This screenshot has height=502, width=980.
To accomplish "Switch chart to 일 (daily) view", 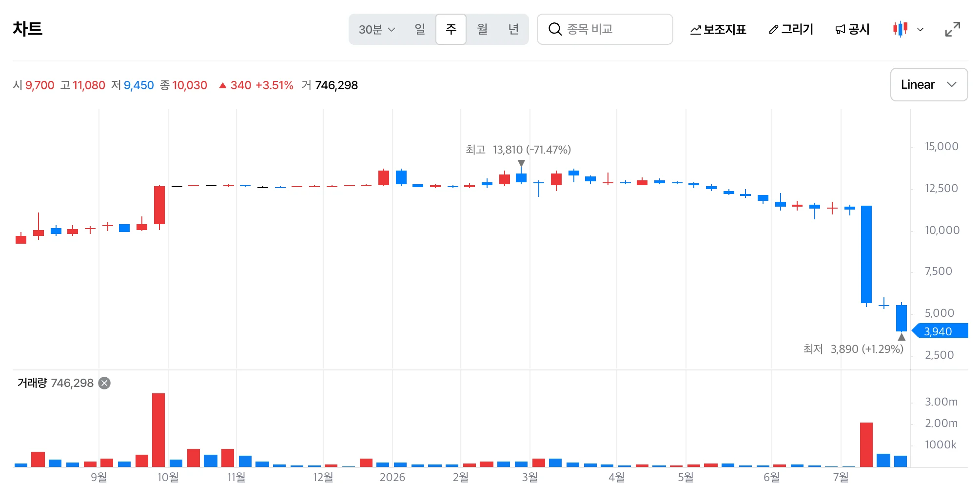I will 420,29.
